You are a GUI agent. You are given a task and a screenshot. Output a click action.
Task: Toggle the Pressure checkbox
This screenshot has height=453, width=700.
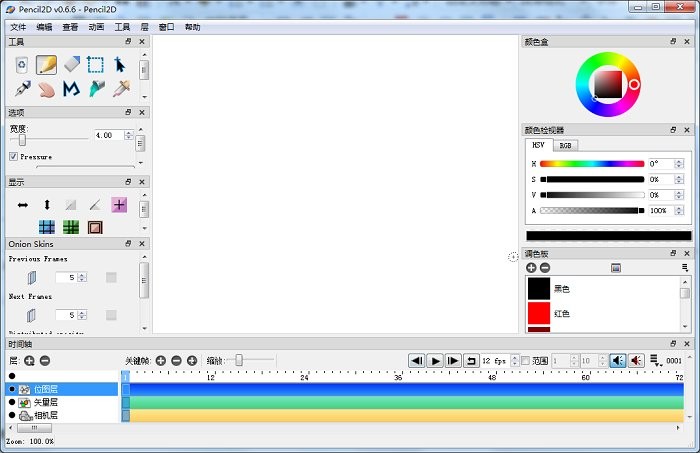[13, 157]
